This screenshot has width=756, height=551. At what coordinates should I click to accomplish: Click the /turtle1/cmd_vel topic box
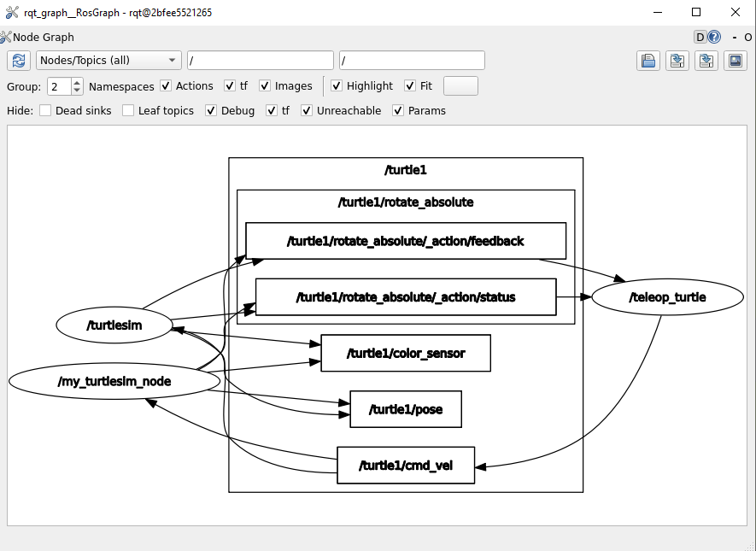coord(406,466)
